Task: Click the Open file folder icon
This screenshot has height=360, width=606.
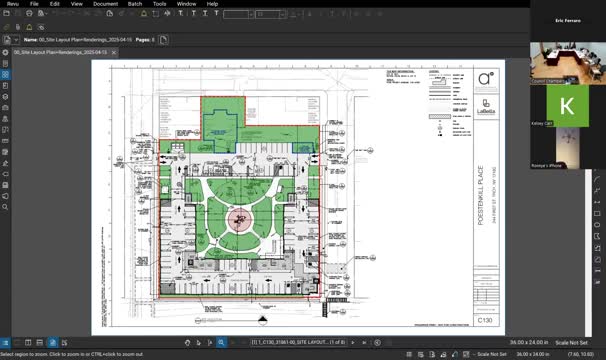Action: click(x=6, y=13)
